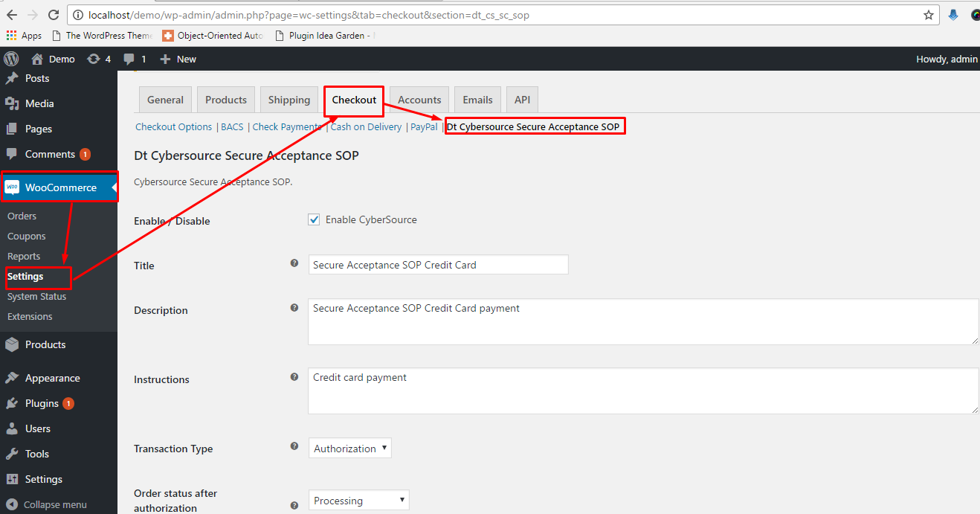Viewport: 980px width, 514px height.
Task: Open the Transaction Type dropdown
Action: point(349,448)
